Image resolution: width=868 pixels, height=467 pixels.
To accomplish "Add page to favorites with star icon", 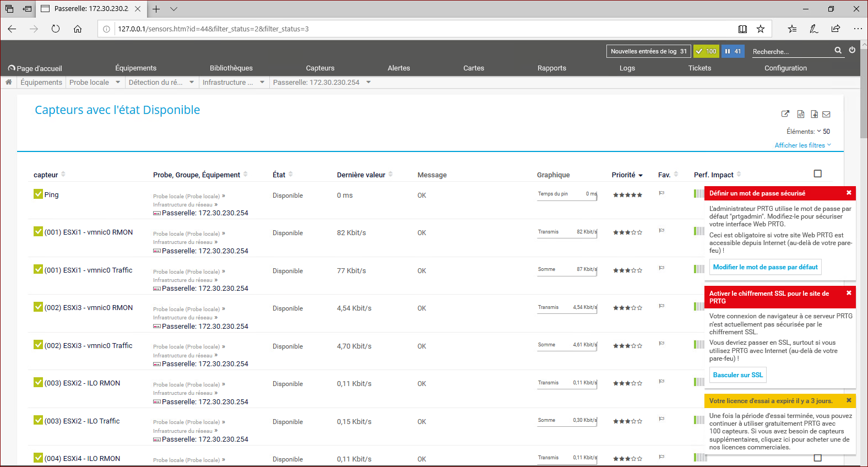I will pyautogui.click(x=761, y=29).
